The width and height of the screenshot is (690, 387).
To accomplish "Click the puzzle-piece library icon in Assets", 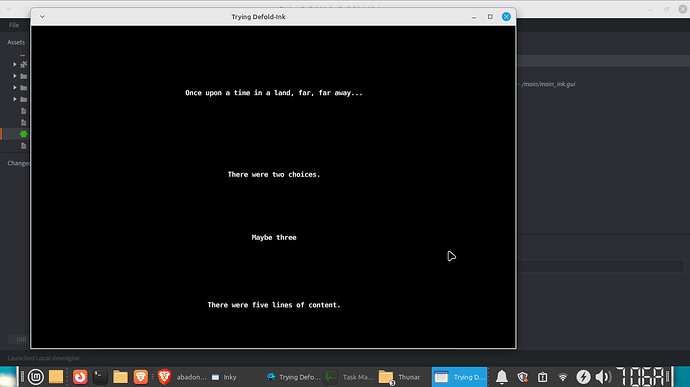I will [24, 64].
